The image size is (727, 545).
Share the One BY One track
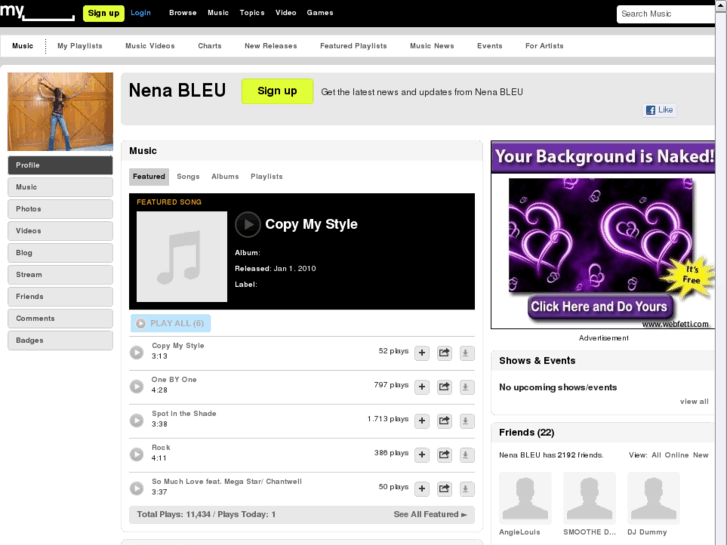444,387
